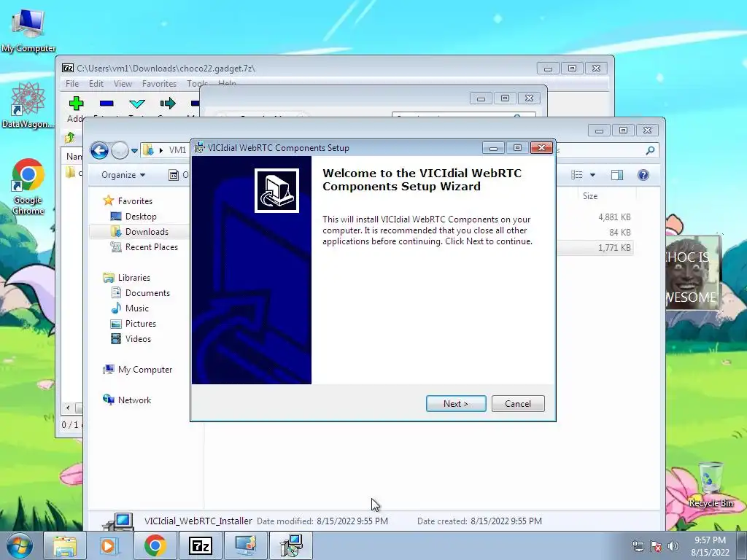Click the 7-Zip Add button icon
Viewport: 747px width, 560px height.
pyautogui.click(x=76, y=104)
